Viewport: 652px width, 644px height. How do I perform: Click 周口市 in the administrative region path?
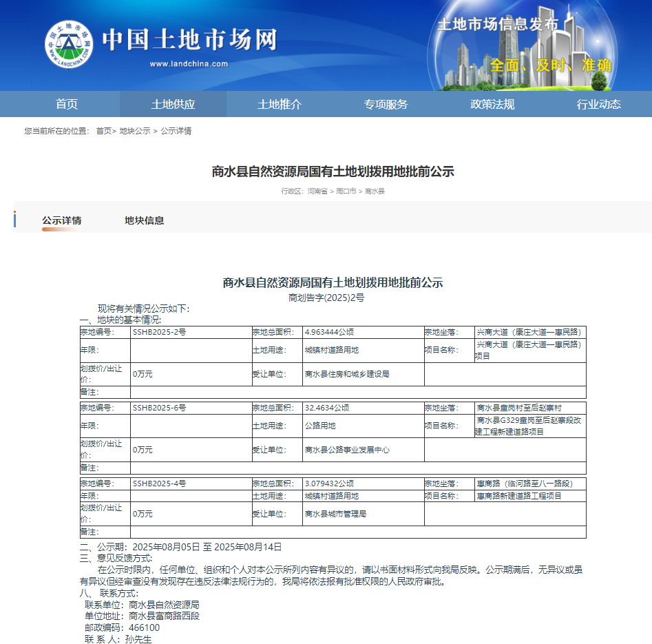[x=346, y=191]
